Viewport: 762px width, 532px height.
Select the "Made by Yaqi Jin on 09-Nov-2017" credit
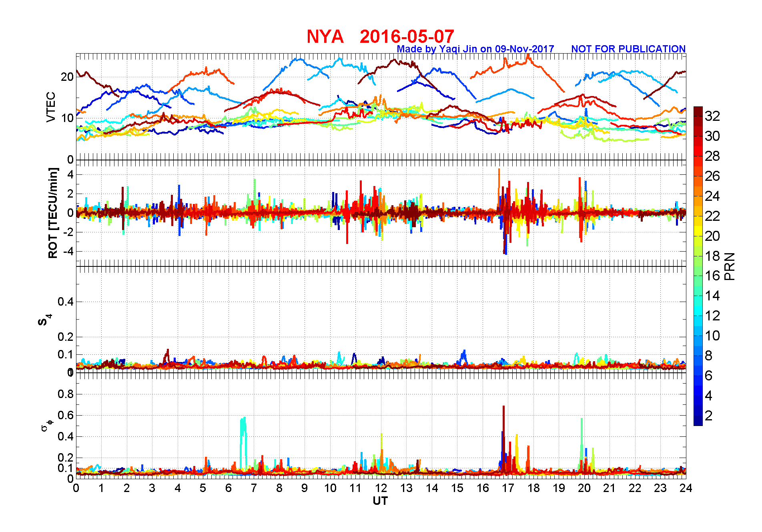point(475,49)
